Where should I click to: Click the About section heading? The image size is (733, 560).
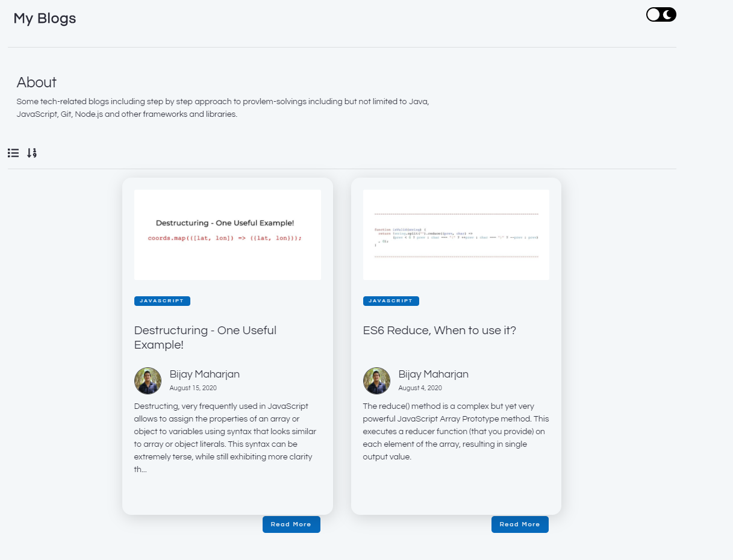coord(37,82)
